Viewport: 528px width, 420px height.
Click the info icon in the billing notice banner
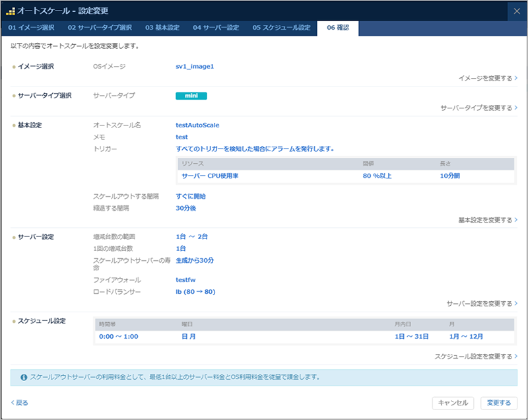[x=24, y=377]
